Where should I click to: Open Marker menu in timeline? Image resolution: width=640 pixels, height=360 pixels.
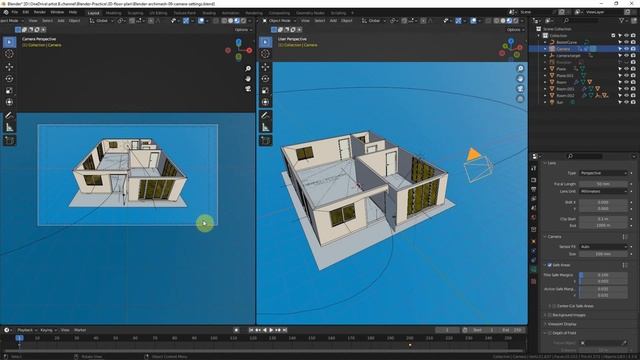tap(80, 330)
